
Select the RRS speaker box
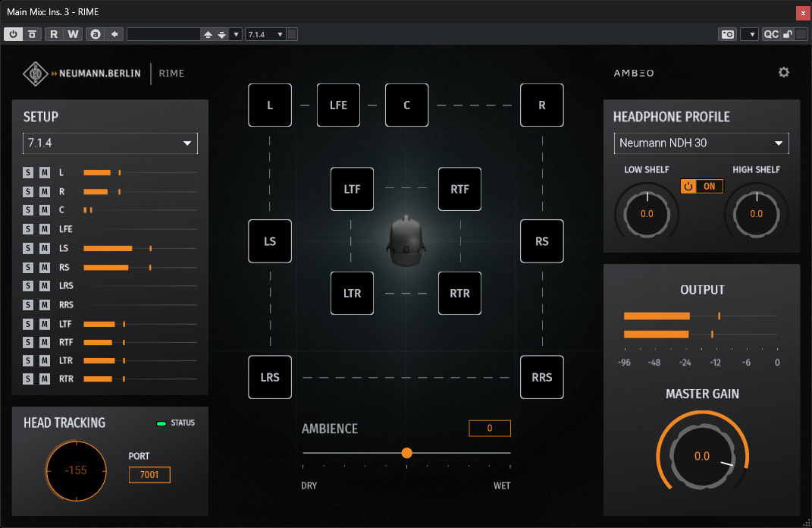click(x=541, y=377)
